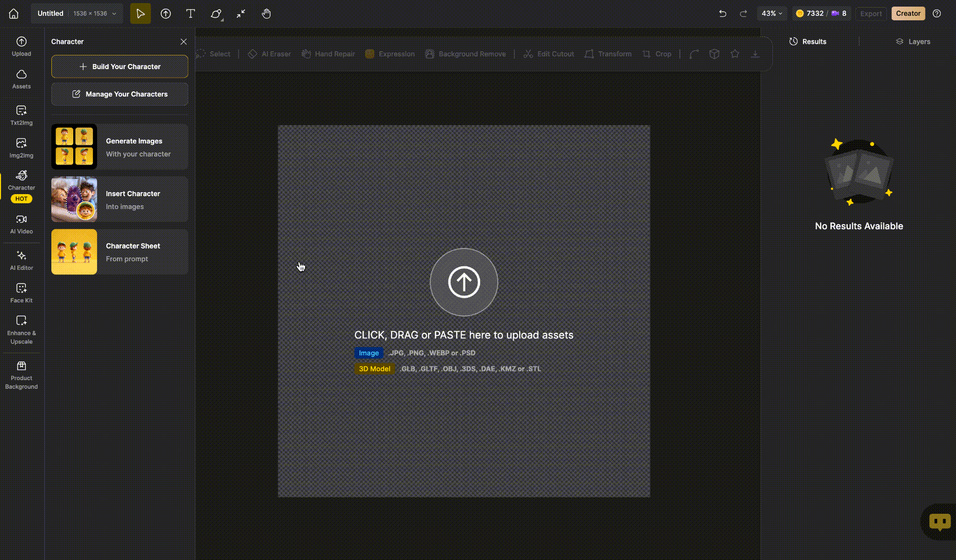Image resolution: width=956 pixels, height=560 pixels.
Task: Select the Text tool
Action: (x=191, y=14)
